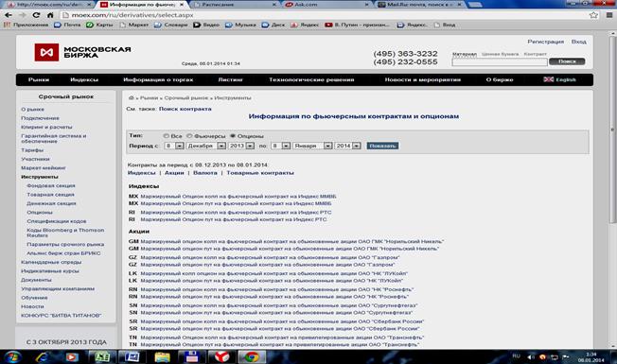Click the home icon in the breadcrumb

click(x=132, y=98)
